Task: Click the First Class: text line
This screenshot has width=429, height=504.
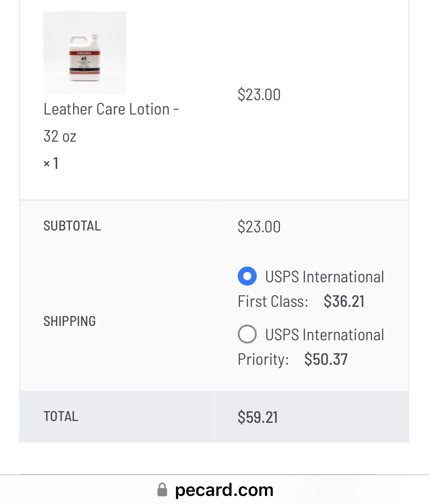Action: point(273,301)
